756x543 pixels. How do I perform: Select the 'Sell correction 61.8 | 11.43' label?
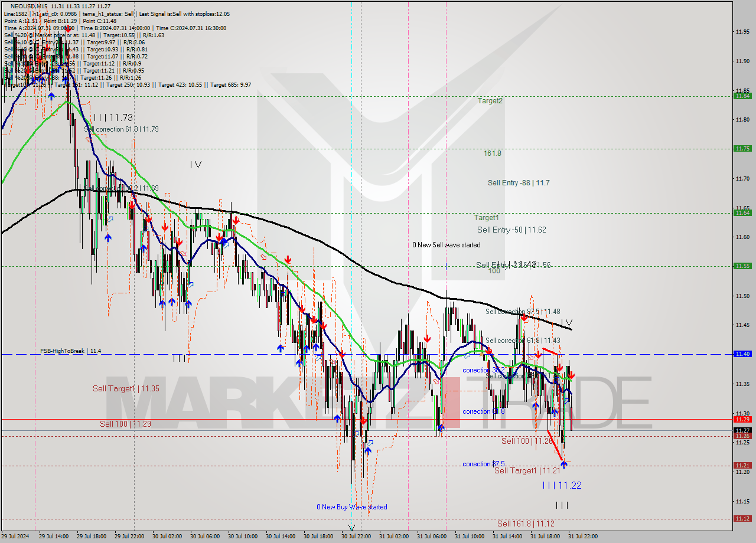click(523, 341)
